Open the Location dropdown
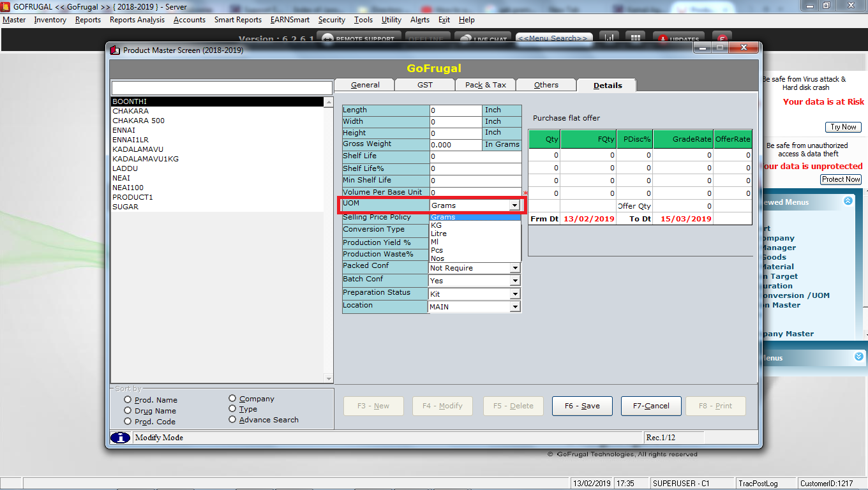Image resolution: width=868 pixels, height=490 pixels. tap(514, 307)
